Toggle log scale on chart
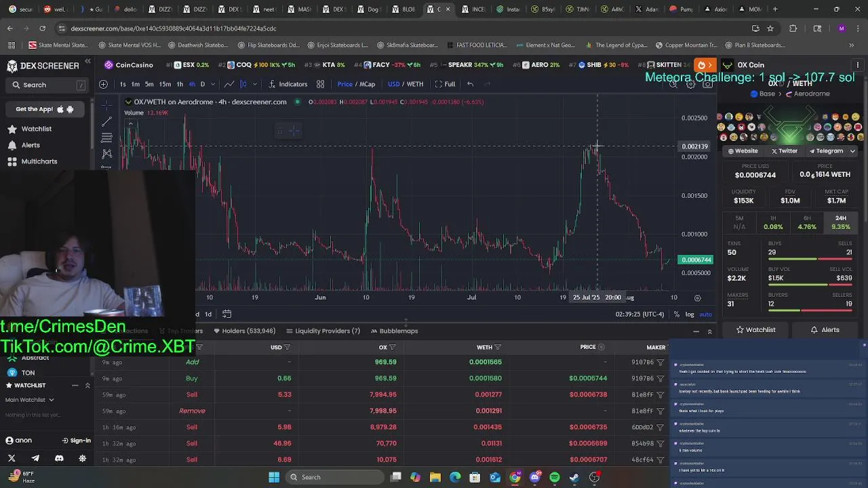868x488 pixels. [690, 314]
